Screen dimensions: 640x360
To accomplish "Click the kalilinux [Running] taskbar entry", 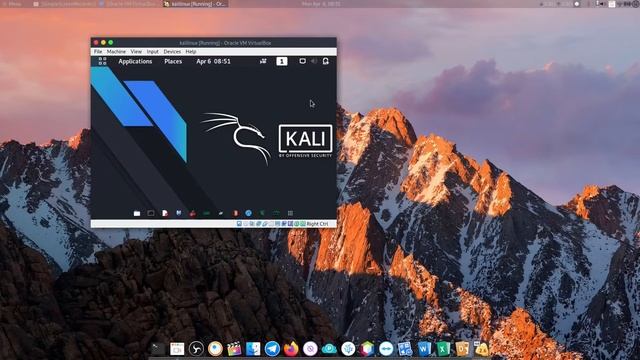I will (x=195, y=4).
